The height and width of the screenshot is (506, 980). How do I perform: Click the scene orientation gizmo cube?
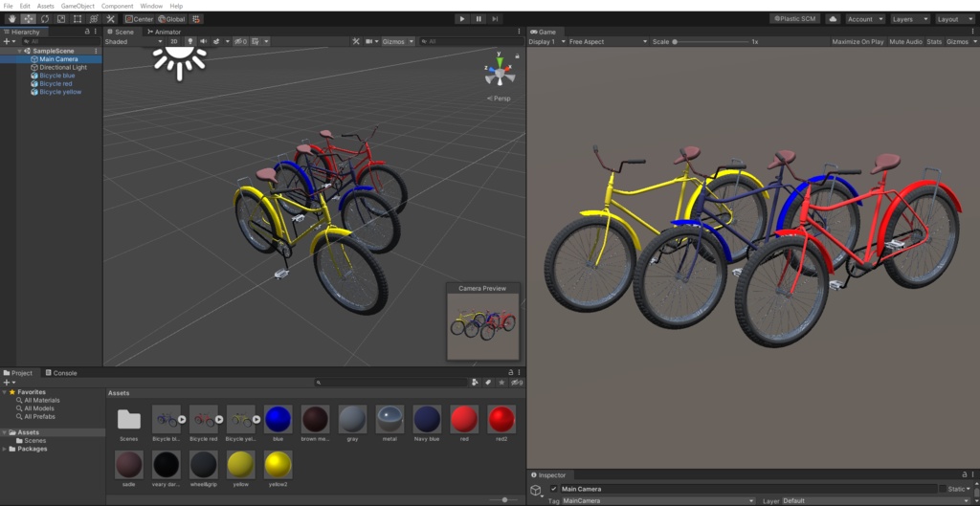pos(500,74)
